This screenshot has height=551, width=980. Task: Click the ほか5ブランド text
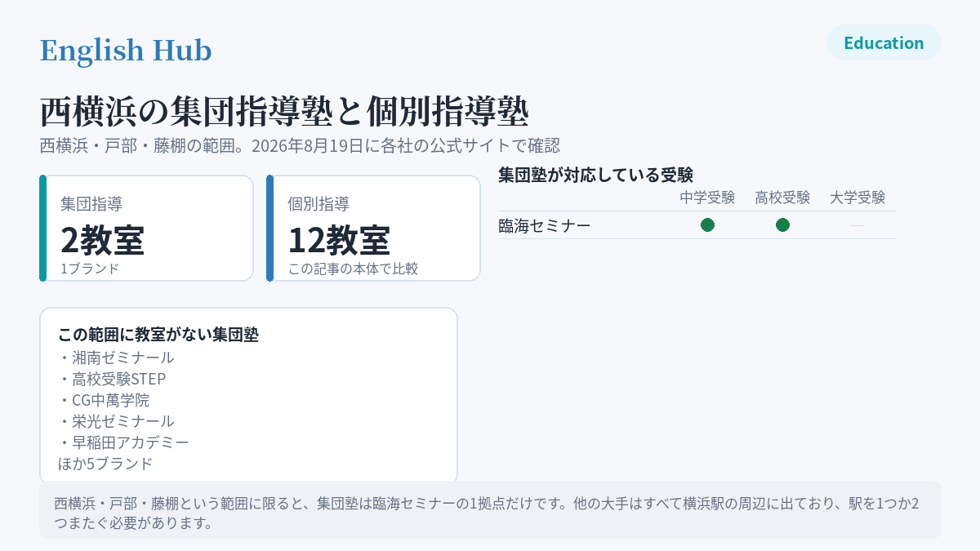[105, 464]
